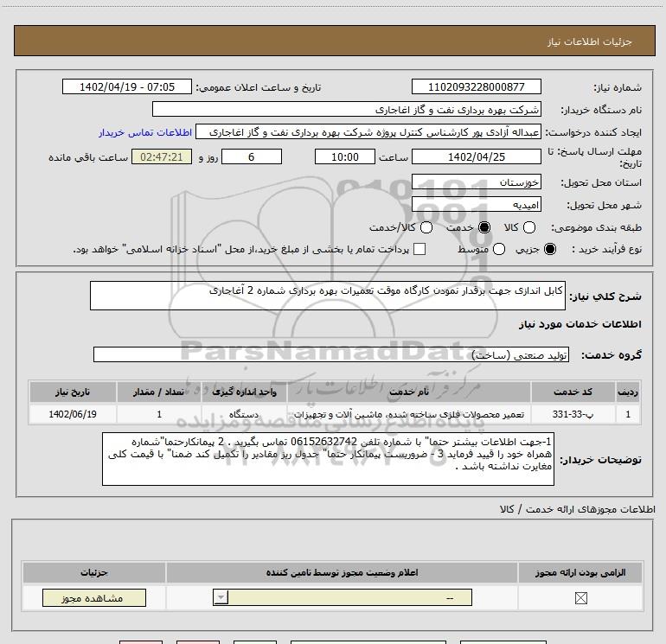Click the service code cell پ-33-331
666x644 pixels.
(x=573, y=414)
